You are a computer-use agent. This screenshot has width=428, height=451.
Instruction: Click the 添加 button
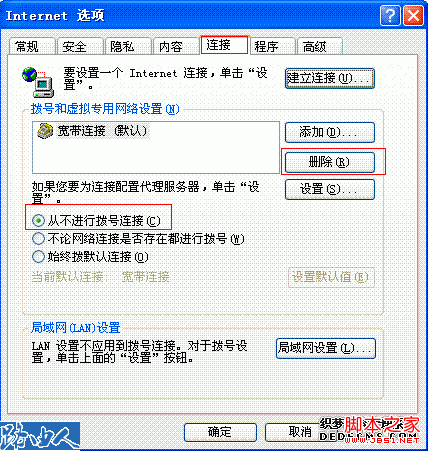(x=330, y=132)
